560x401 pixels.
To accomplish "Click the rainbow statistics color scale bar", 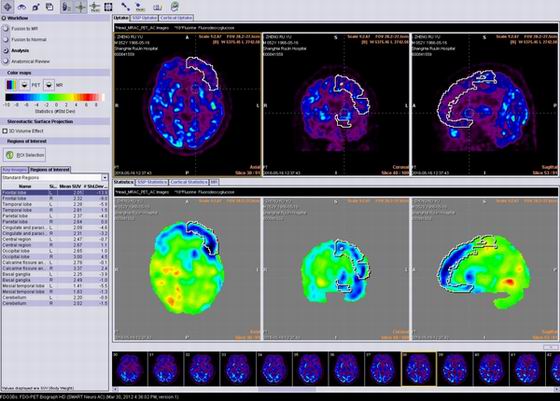I will tap(54, 97).
